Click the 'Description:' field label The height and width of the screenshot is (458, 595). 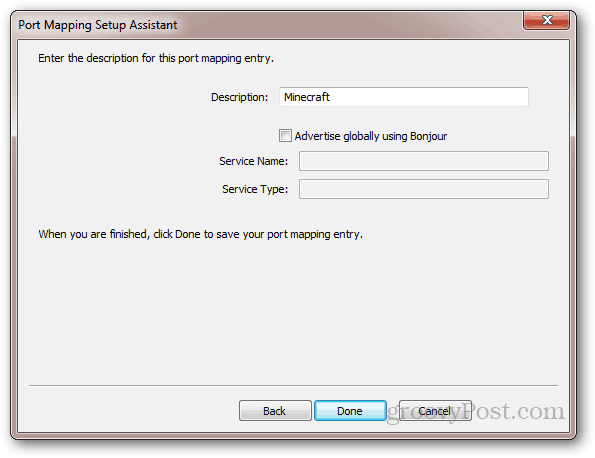point(239,97)
